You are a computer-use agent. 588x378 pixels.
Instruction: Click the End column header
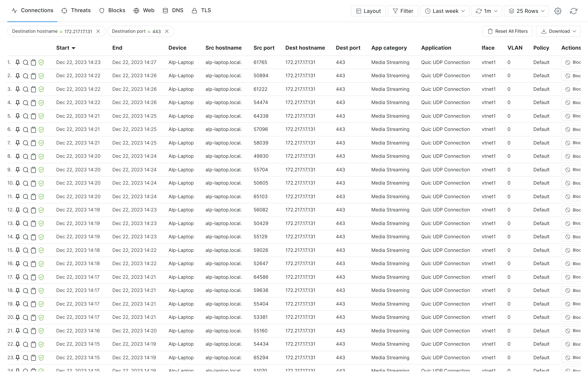click(117, 48)
